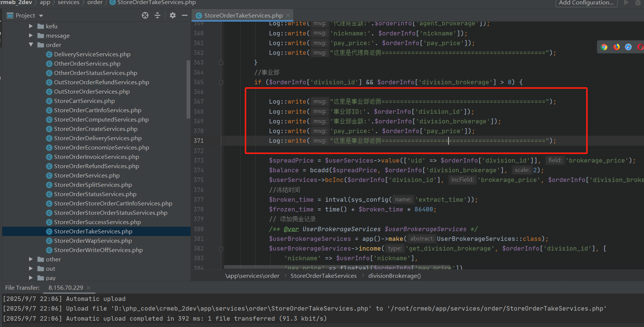Viewport: 644px width, 327px height.
Task: Expand the message folder arrow
Action: point(31,35)
